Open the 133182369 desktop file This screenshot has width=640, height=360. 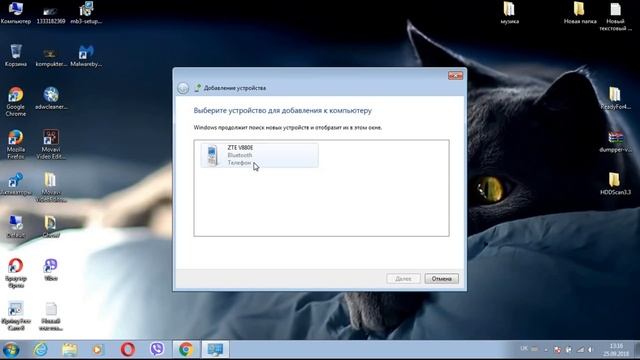coord(51,14)
